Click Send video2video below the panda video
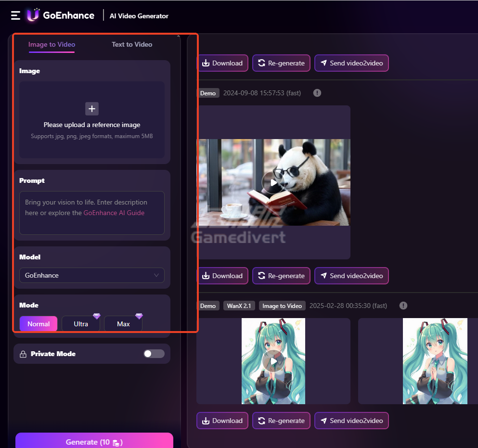The width and height of the screenshot is (478, 448). (x=351, y=276)
